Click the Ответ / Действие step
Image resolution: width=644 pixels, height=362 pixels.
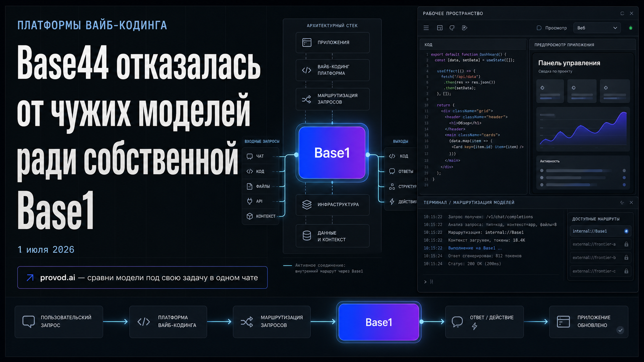[x=484, y=322]
